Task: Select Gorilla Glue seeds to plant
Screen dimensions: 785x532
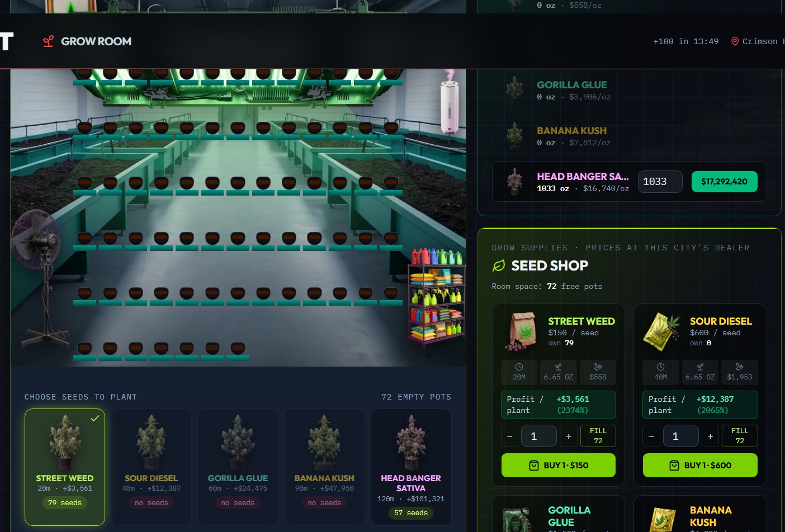Action: (238, 467)
